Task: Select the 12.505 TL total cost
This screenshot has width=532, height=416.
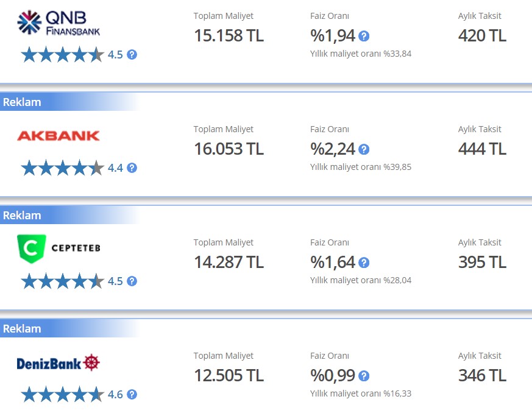Action: [x=229, y=376]
